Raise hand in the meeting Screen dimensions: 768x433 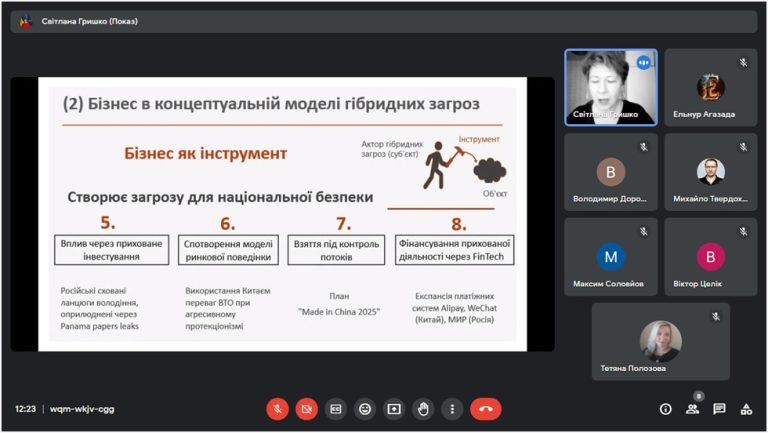[423, 409]
